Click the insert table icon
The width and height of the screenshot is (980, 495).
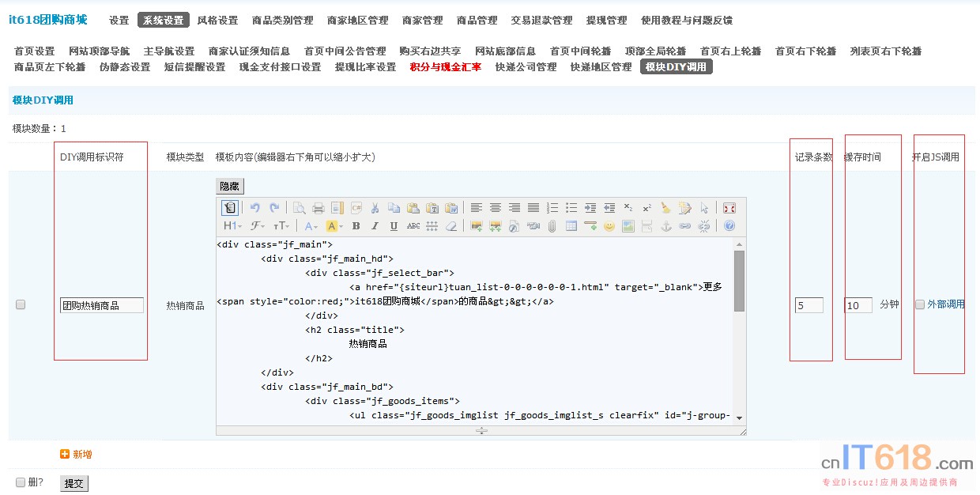[x=571, y=226]
